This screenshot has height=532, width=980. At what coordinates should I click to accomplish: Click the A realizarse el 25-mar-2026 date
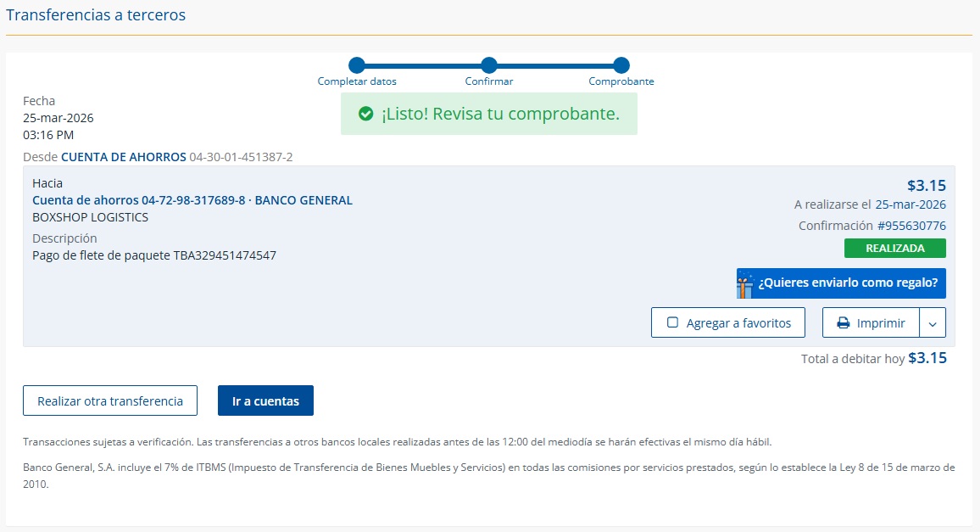pyautogui.click(x=910, y=204)
